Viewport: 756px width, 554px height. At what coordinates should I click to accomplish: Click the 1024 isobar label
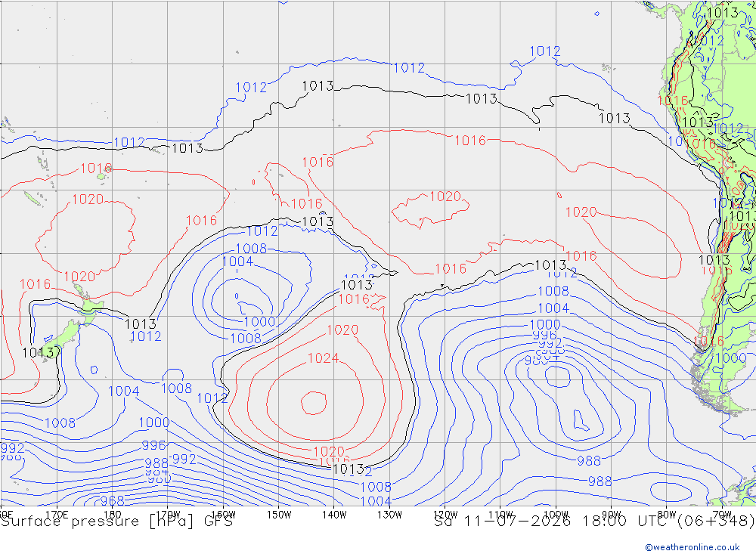pos(323,358)
